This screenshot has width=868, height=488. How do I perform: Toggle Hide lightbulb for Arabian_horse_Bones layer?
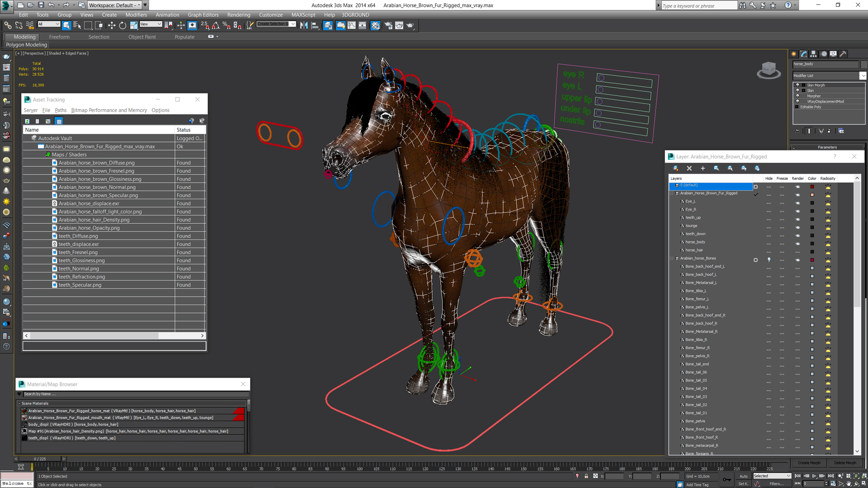click(x=769, y=260)
